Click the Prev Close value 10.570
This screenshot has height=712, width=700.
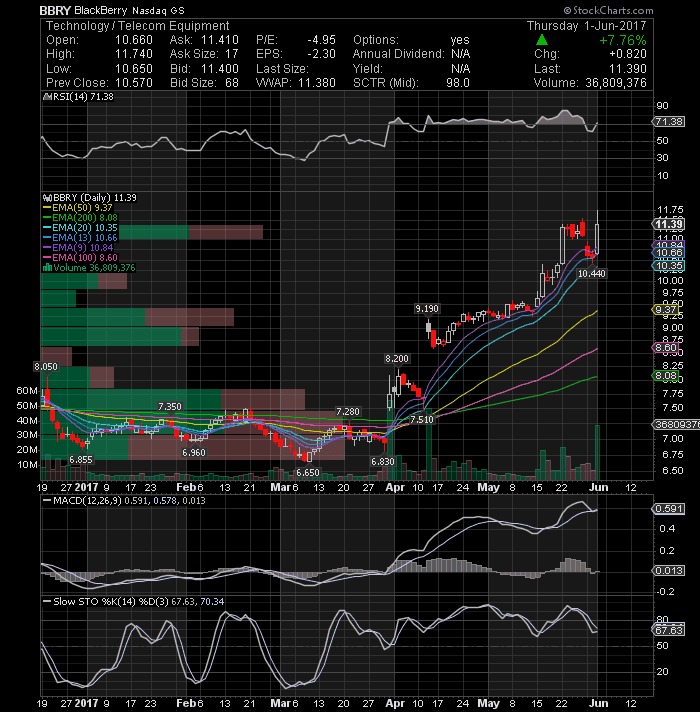(x=133, y=83)
